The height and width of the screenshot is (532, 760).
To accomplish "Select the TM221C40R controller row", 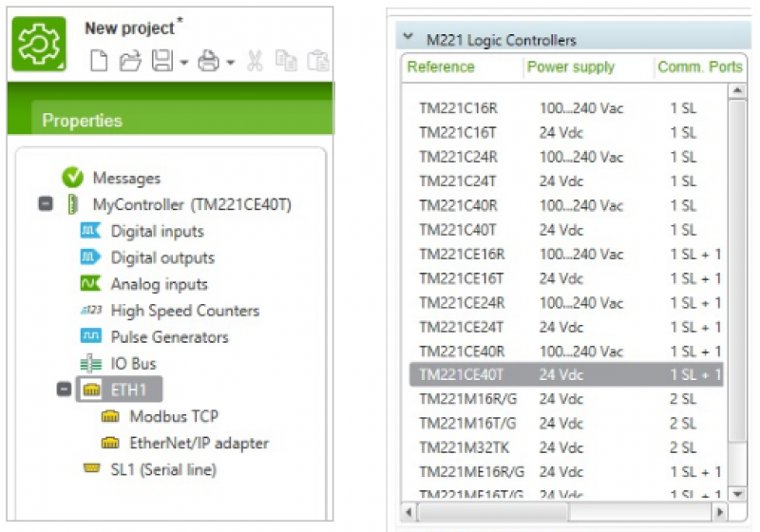I will (x=567, y=205).
